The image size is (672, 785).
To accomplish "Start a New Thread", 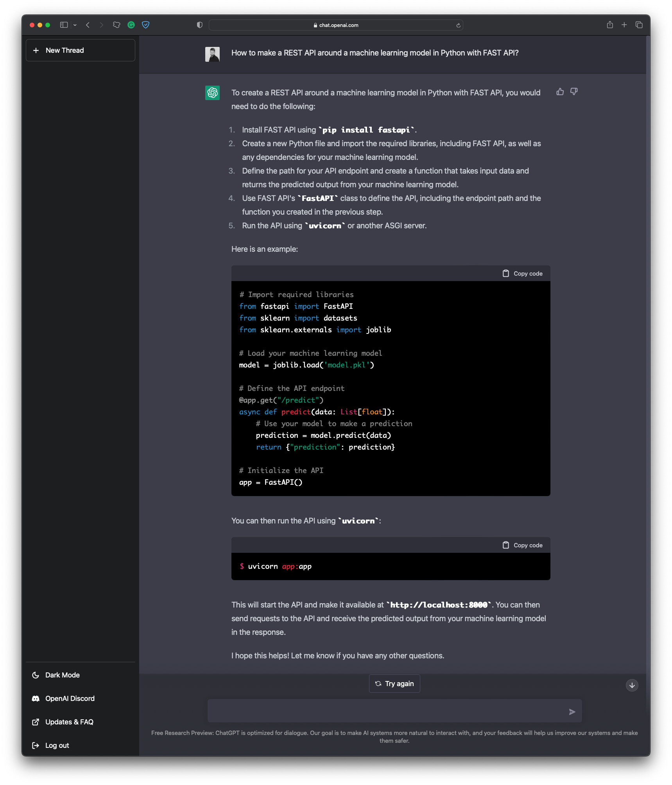I will coord(81,50).
